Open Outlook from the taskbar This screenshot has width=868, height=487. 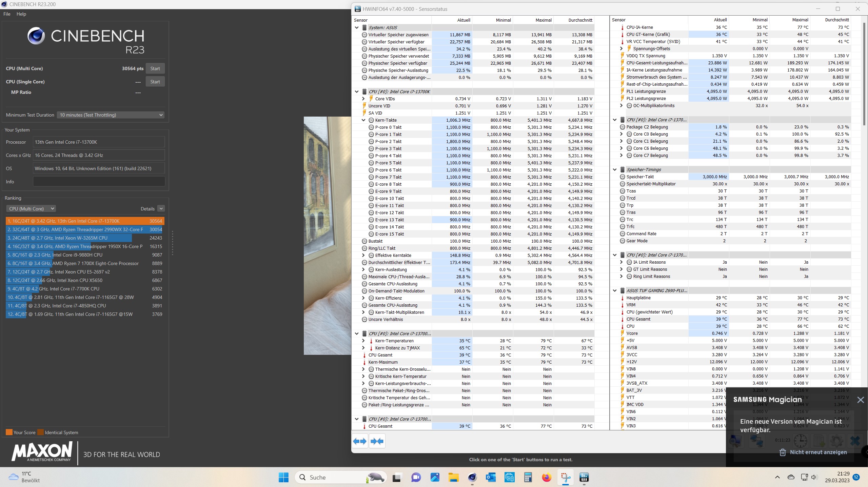pos(491,478)
